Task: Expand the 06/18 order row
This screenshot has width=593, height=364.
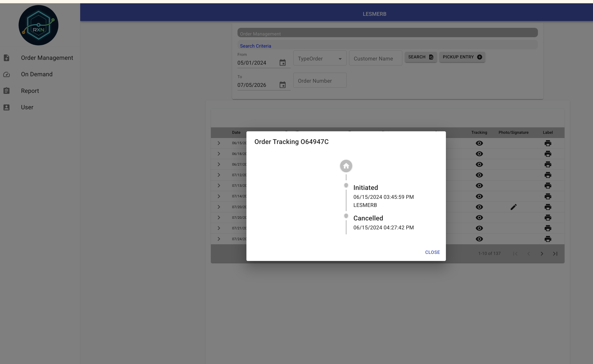Action: click(x=219, y=154)
